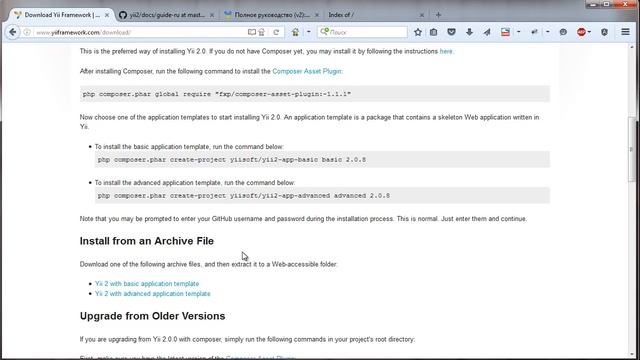Viewport: 640px width, 360px height.
Task: Close the Index of / tab
Action: [422, 15]
